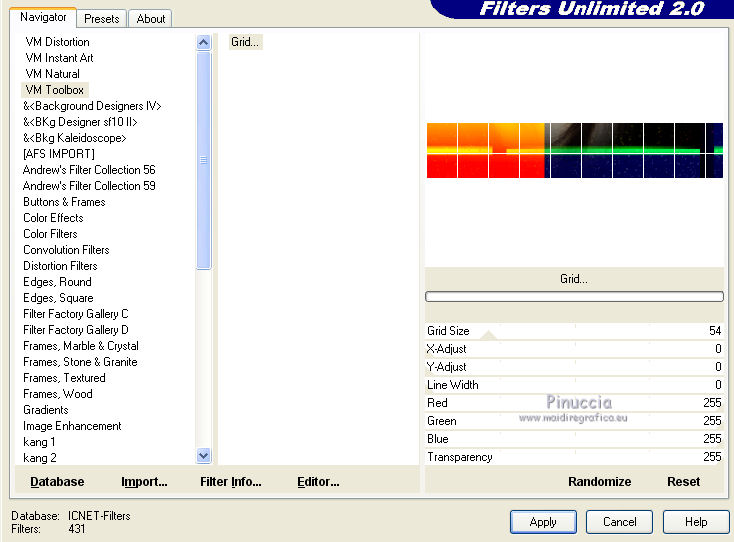Open the About tab

(150, 19)
